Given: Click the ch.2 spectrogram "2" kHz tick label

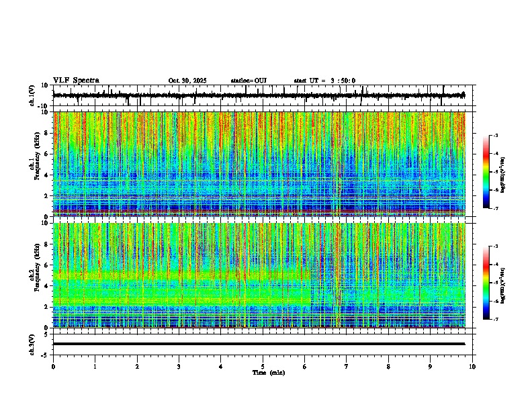Looking at the screenshot, I should click(x=47, y=307).
